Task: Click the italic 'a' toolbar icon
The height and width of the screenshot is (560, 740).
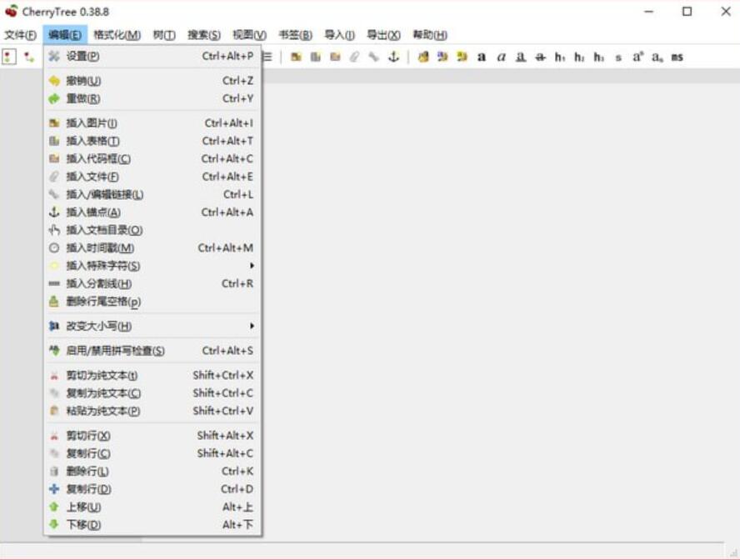Action: 501,57
